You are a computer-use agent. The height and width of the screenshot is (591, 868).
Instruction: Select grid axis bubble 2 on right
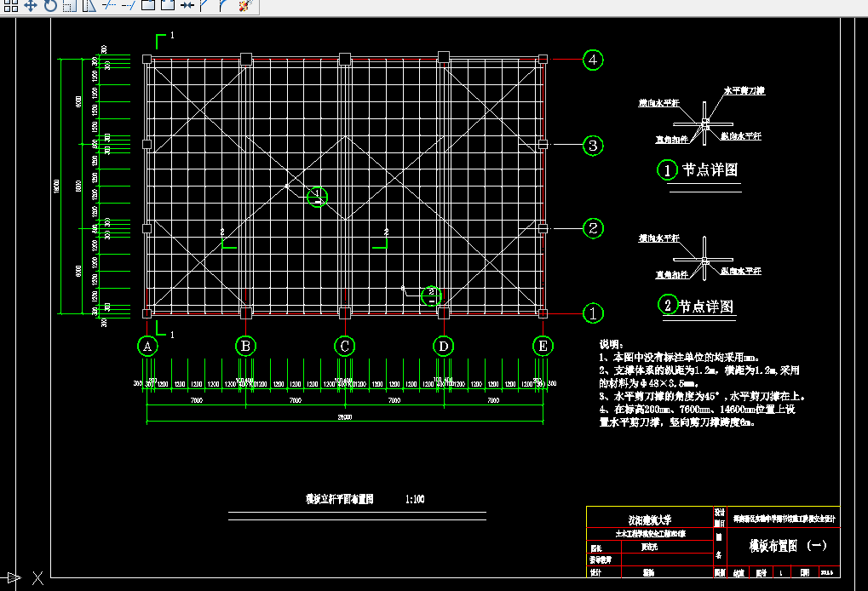click(593, 228)
